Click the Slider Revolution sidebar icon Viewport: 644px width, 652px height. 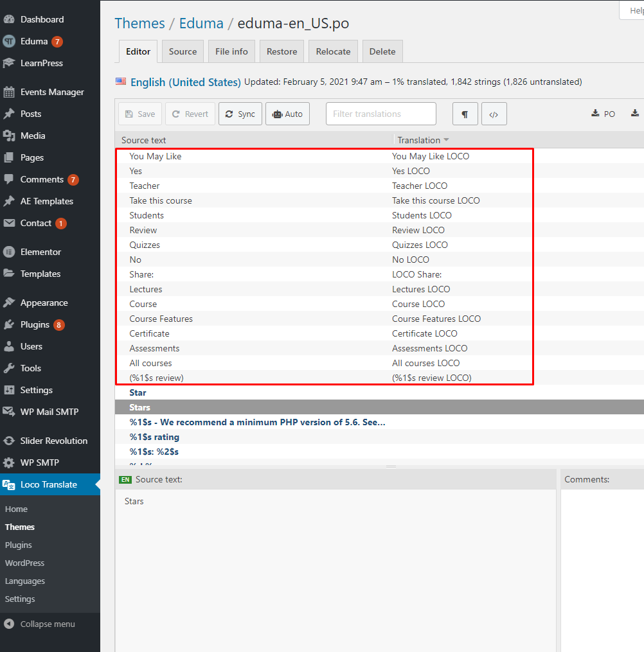[9, 441]
